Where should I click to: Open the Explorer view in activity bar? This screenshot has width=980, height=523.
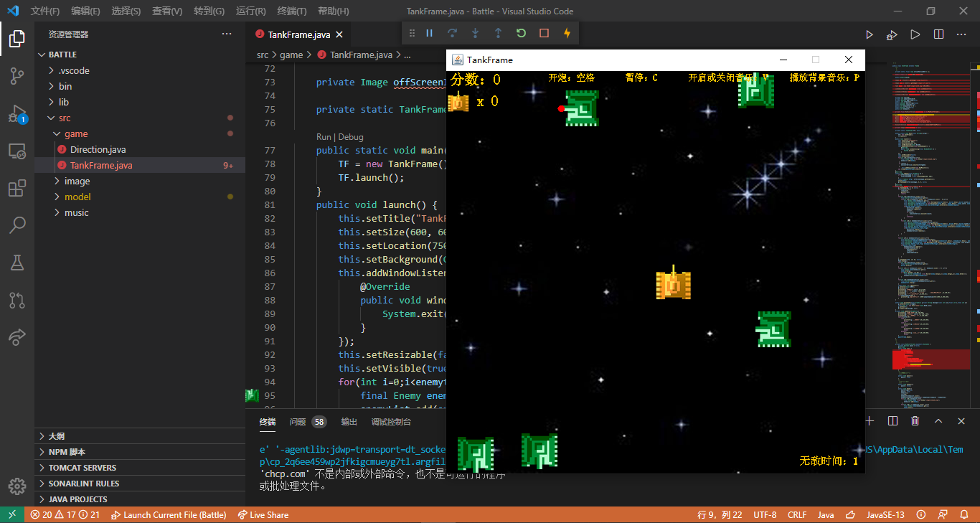[x=17, y=39]
